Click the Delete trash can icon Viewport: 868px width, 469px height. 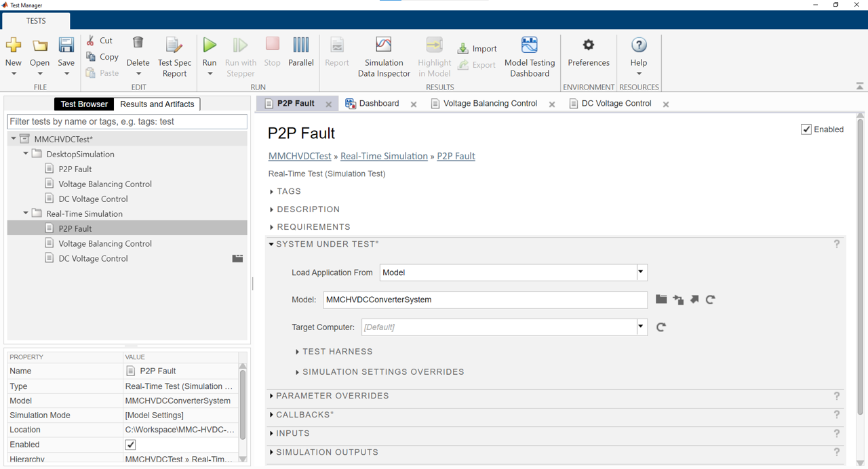tap(138, 43)
